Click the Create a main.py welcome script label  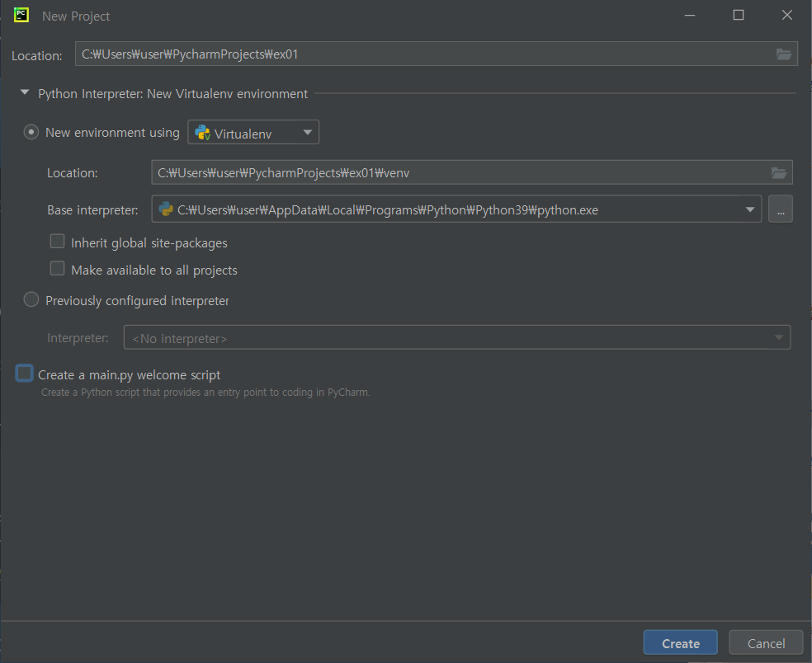click(129, 374)
